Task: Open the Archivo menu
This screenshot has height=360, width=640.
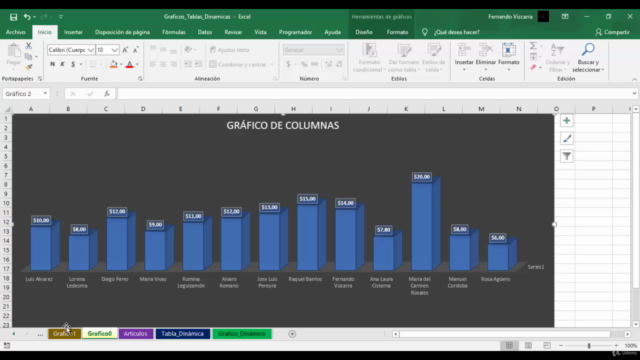Action: 16,32
